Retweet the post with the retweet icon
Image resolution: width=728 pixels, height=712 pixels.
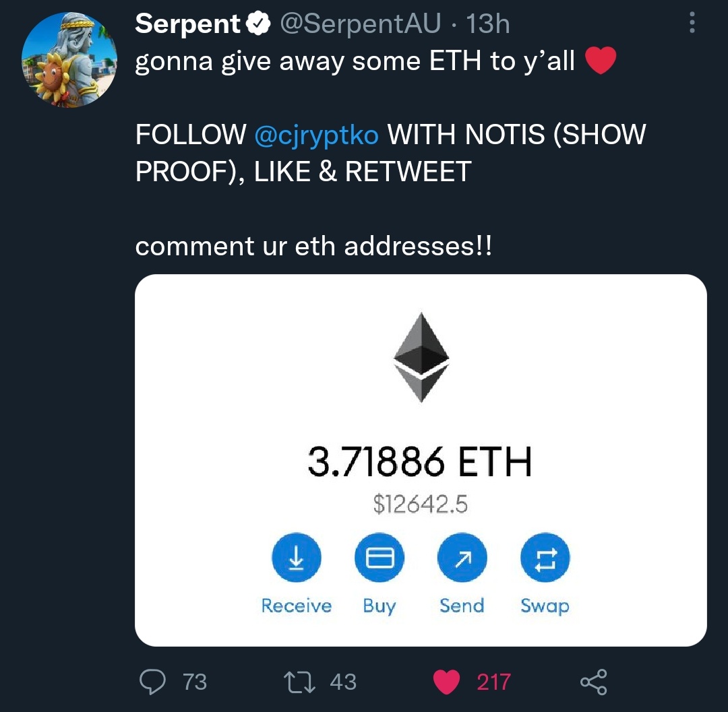pyautogui.click(x=301, y=682)
